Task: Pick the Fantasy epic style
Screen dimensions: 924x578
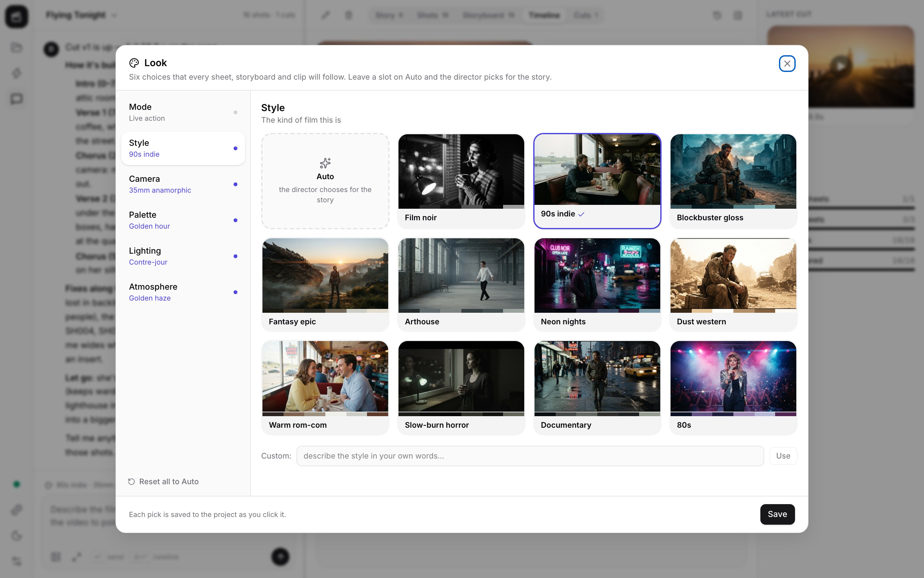Action: 325,285
